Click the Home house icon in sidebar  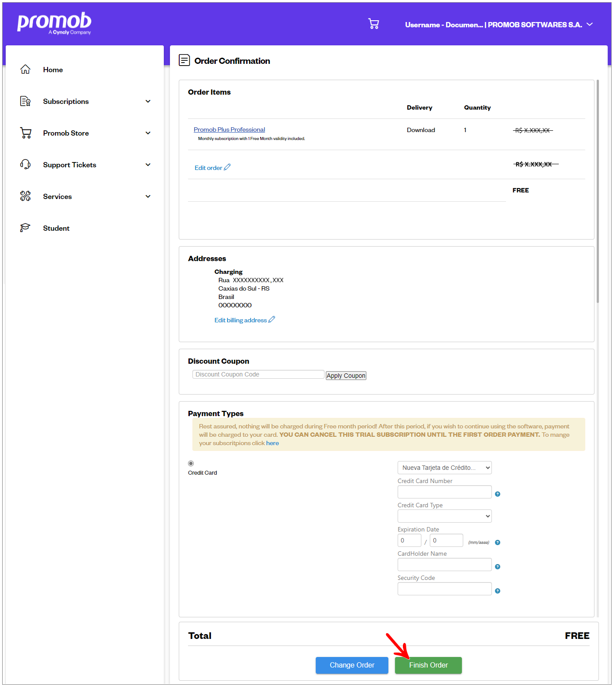(26, 70)
